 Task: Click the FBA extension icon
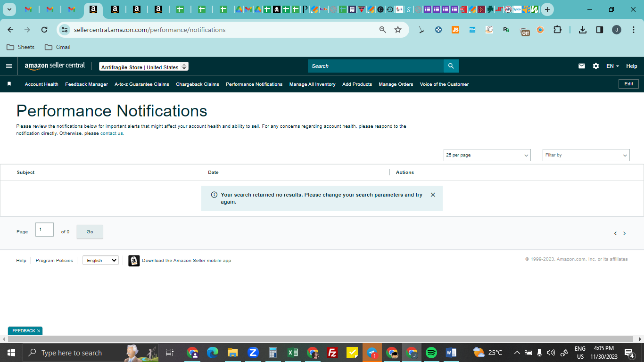472,30
